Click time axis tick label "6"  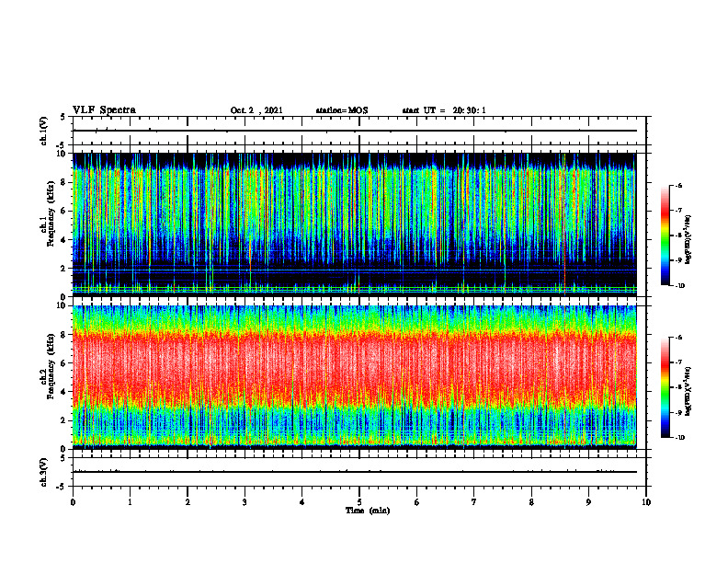click(417, 502)
